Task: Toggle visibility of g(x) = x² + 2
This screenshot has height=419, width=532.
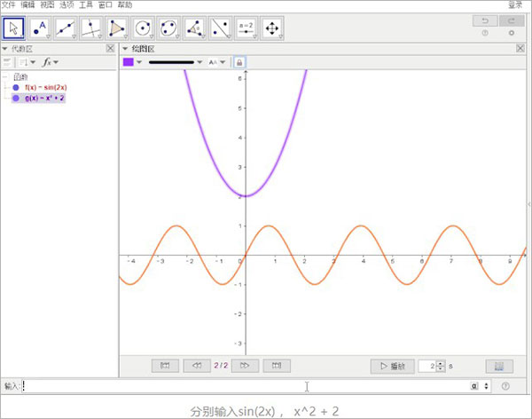Action: click(17, 99)
